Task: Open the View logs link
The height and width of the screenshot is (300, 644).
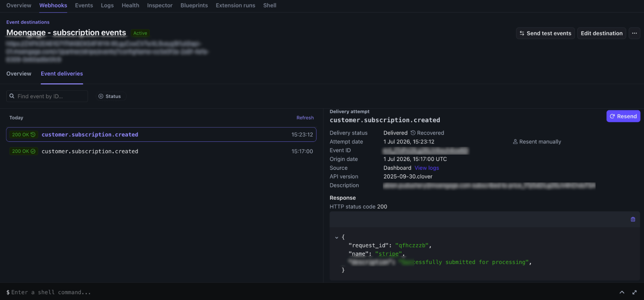Action: point(427,168)
